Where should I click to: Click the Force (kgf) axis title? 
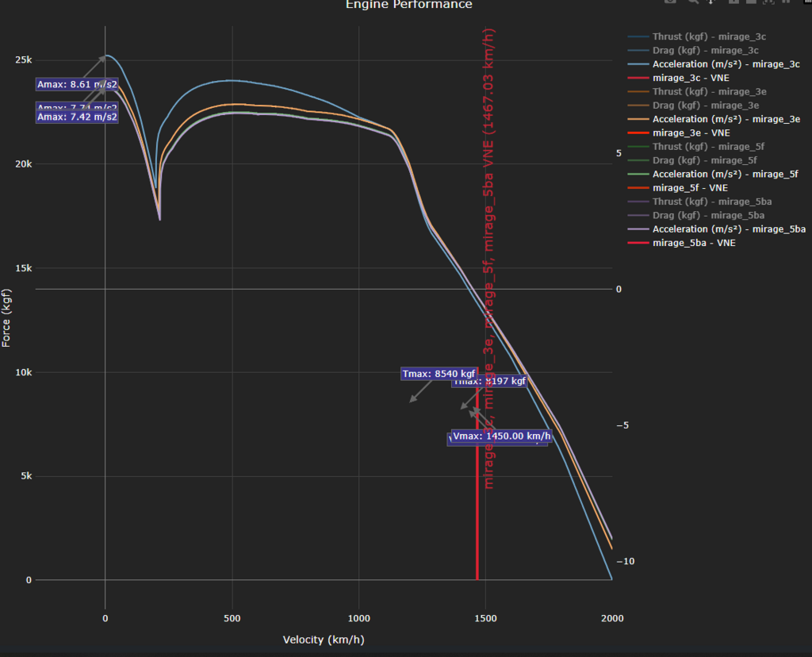(x=7, y=317)
